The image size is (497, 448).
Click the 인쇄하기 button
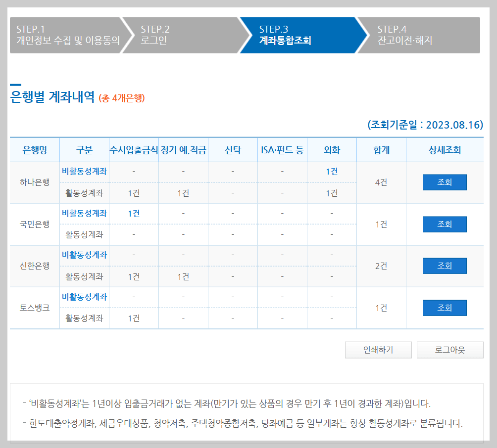pos(379,350)
